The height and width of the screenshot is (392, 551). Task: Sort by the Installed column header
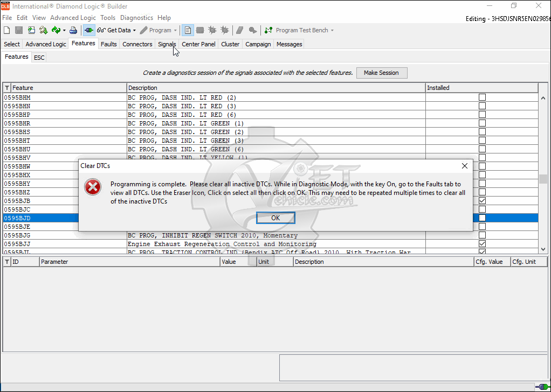pos(481,88)
